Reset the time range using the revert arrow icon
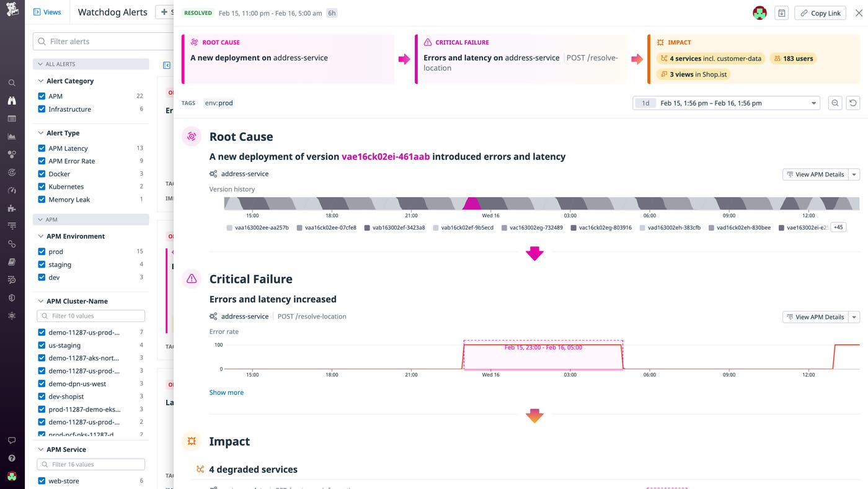Screen dimensions: 868x489 click(852, 103)
